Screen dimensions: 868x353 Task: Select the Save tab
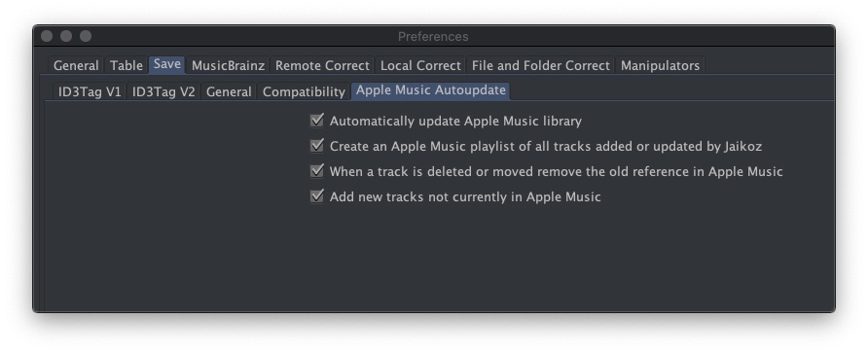[x=166, y=64]
